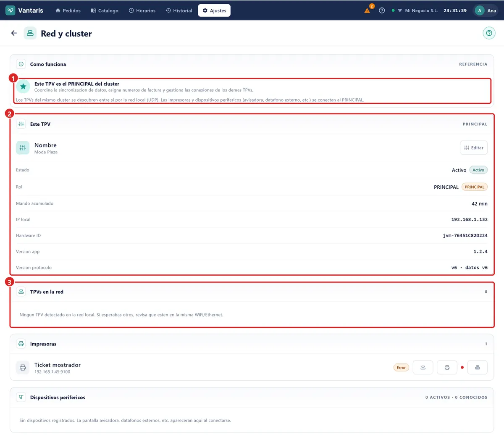Click the protocol value v6 · datos v6
504x440 pixels.
tap(470, 267)
